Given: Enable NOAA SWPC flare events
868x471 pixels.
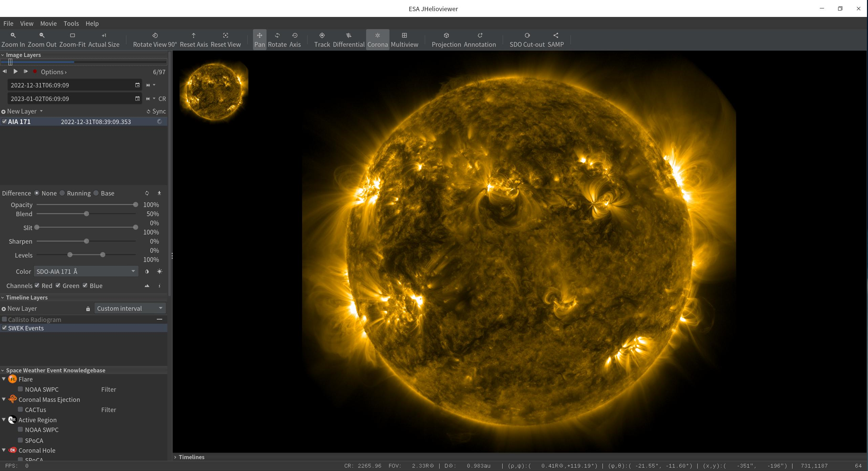Looking at the screenshot, I should (x=21, y=389).
